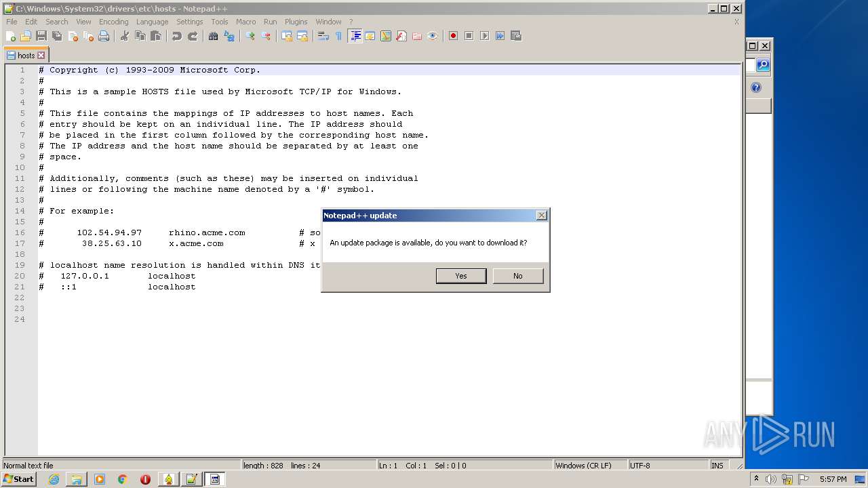Open the Settings menu
868x488 pixels.
[x=190, y=22]
